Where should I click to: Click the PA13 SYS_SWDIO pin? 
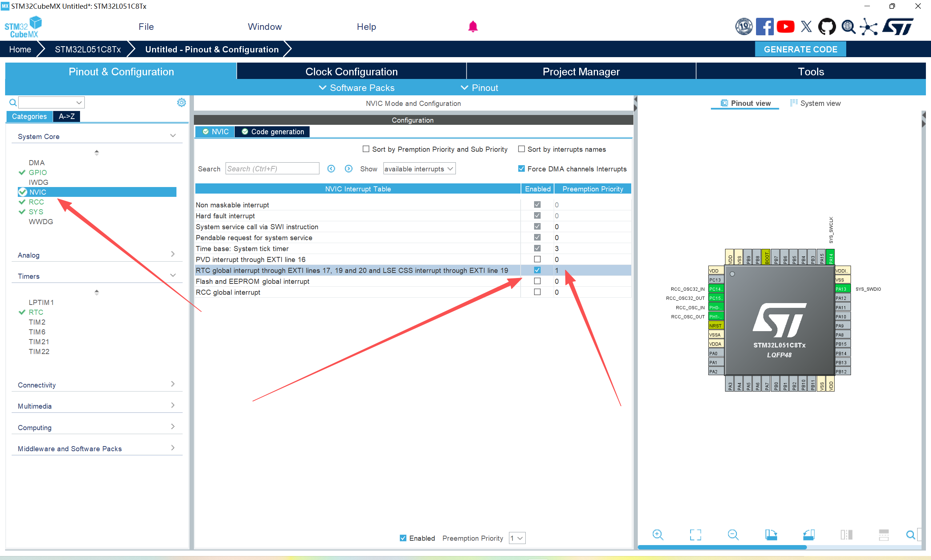[842, 289]
